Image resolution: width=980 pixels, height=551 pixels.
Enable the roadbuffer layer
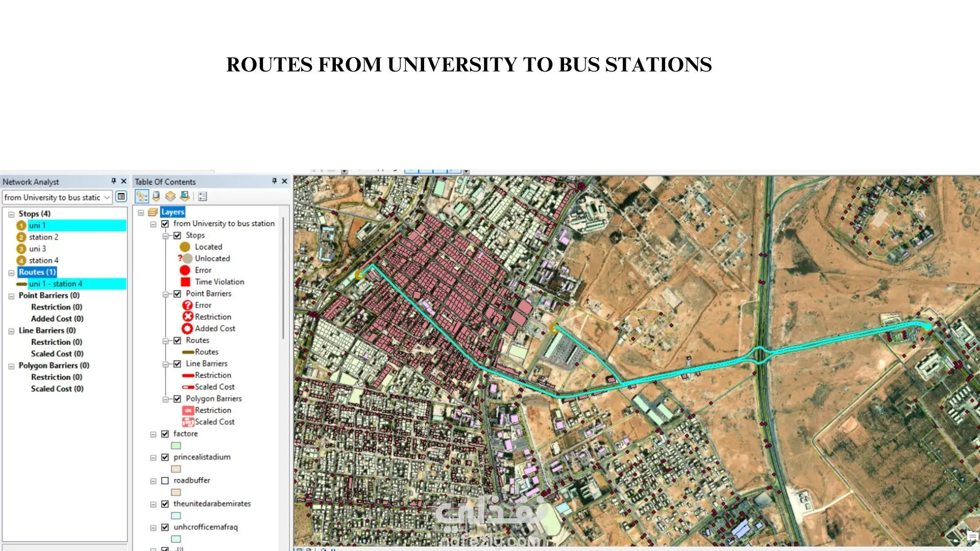point(165,481)
